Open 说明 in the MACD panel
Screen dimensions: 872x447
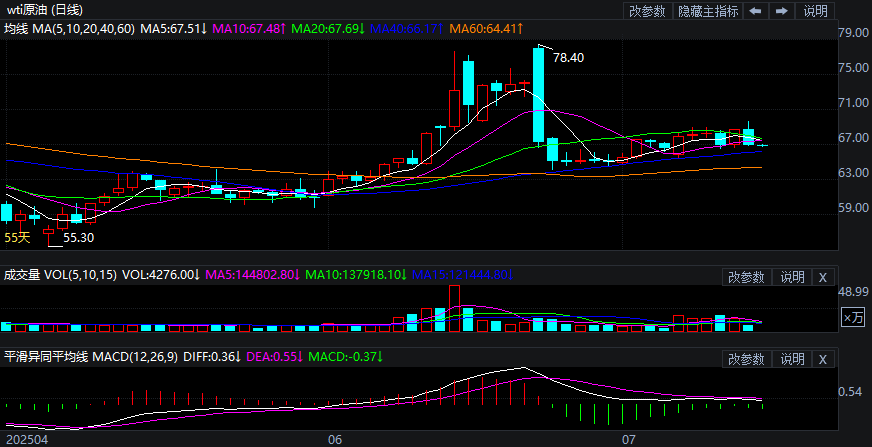click(792, 359)
